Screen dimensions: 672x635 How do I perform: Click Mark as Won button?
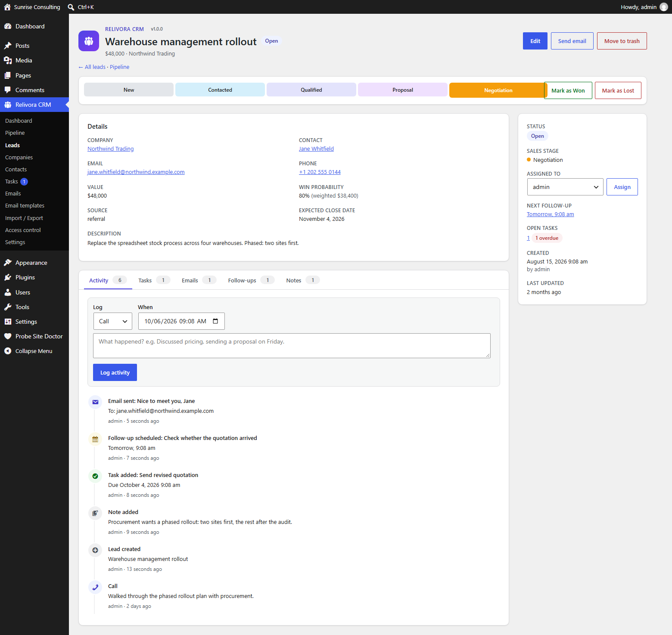tap(568, 90)
